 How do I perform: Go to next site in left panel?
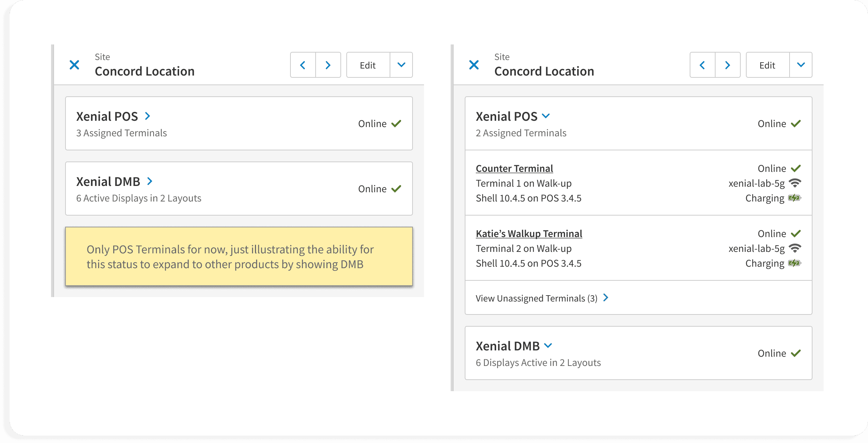(328, 65)
